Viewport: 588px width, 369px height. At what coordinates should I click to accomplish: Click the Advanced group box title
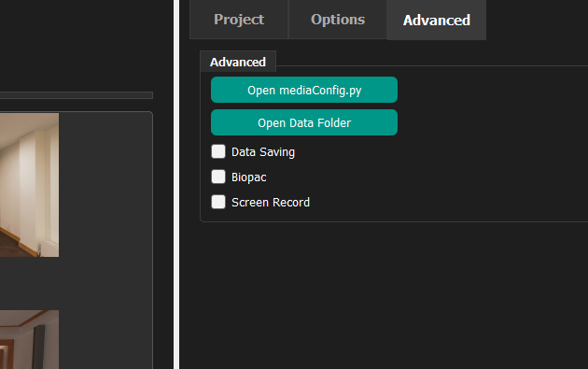(x=238, y=62)
